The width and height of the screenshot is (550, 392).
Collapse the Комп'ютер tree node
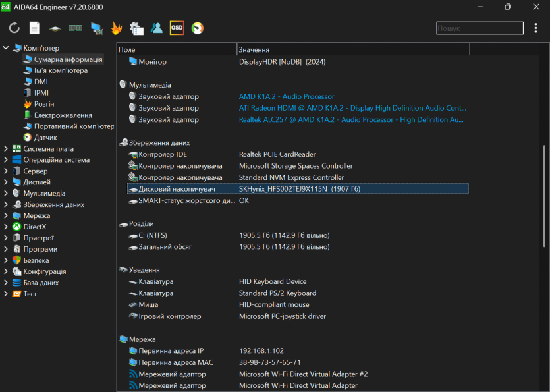(6, 48)
